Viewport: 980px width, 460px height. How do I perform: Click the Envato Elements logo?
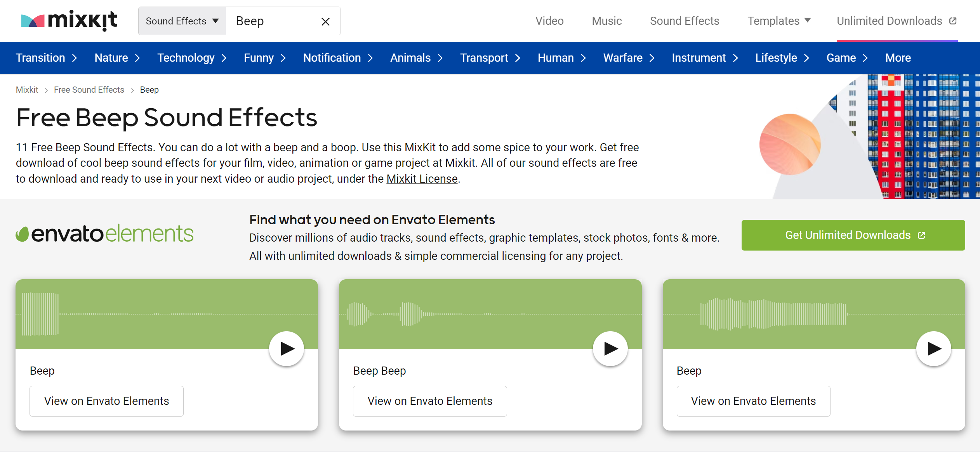click(x=104, y=234)
